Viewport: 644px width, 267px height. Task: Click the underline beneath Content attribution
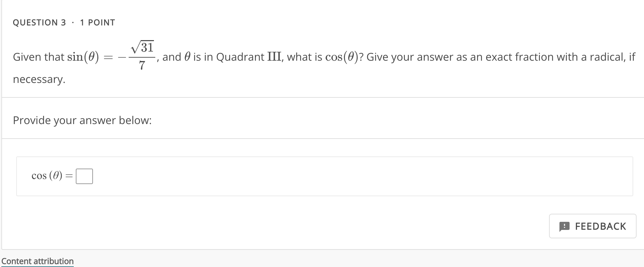(x=38, y=266)
